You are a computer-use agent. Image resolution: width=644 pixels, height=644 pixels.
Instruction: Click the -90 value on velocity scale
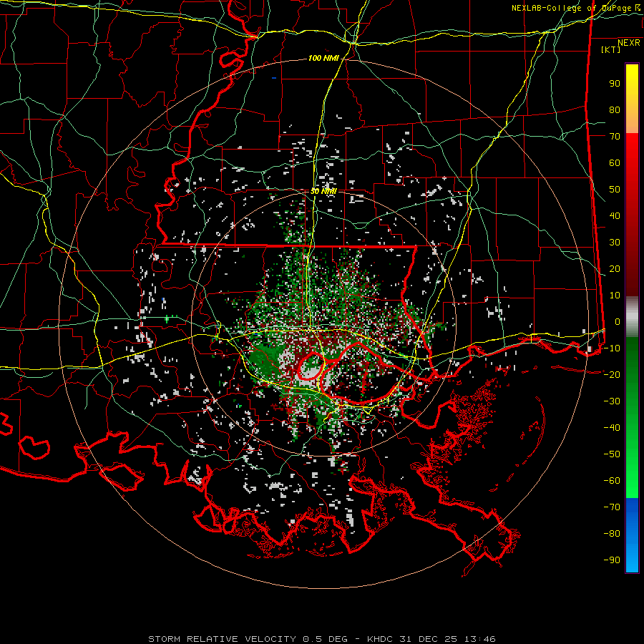coord(612,560)
